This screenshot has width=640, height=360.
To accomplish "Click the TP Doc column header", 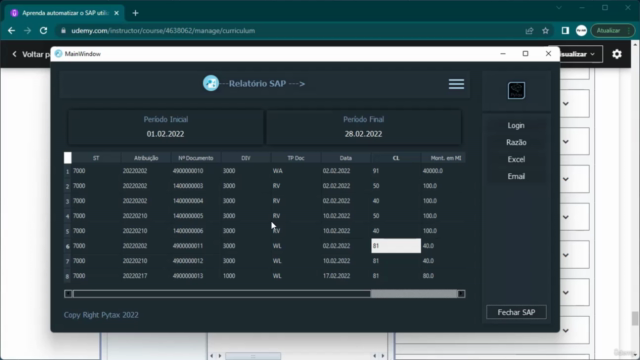I will pos(296,158).
